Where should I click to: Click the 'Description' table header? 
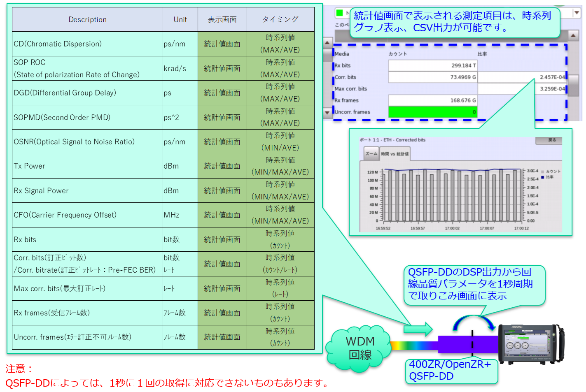coord(87,19)
